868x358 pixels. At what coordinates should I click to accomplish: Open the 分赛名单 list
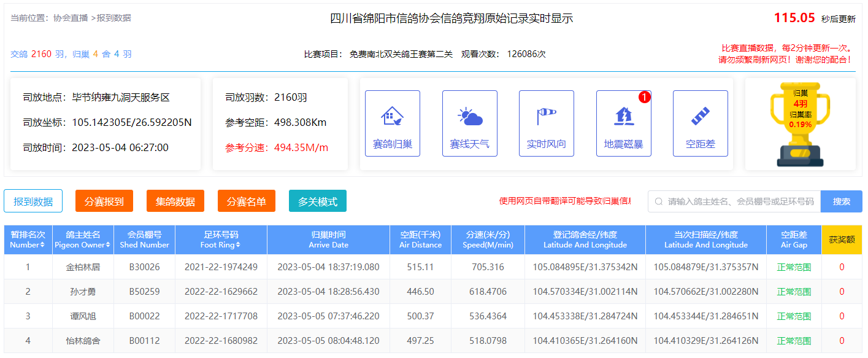(247, 201)
